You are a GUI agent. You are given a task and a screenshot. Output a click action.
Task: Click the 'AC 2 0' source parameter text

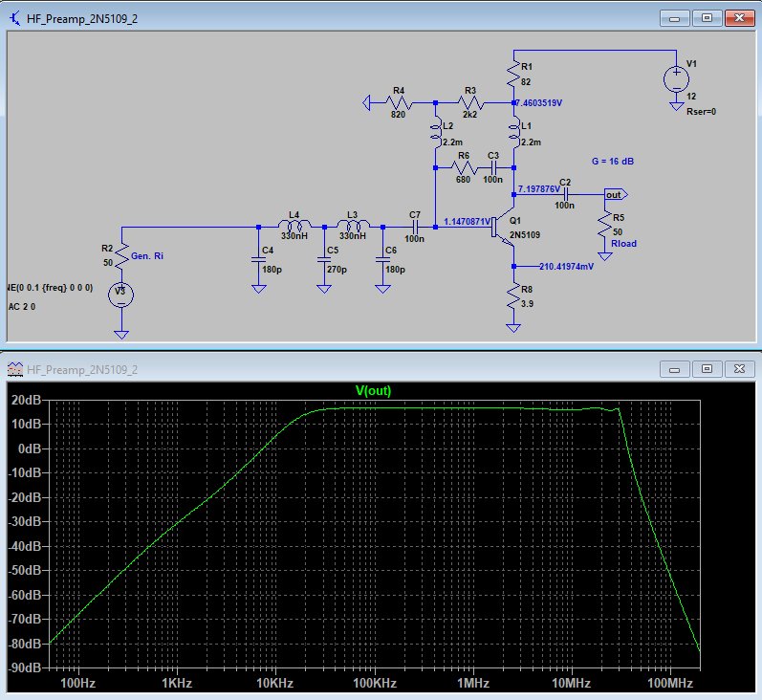click(x=22, y=307)
